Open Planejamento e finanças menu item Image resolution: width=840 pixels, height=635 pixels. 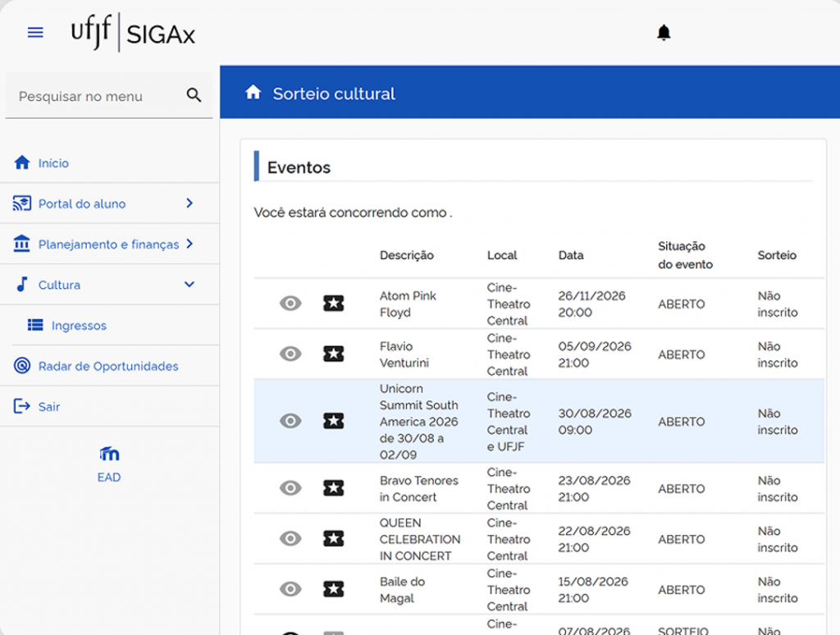(x=109, y=244)
